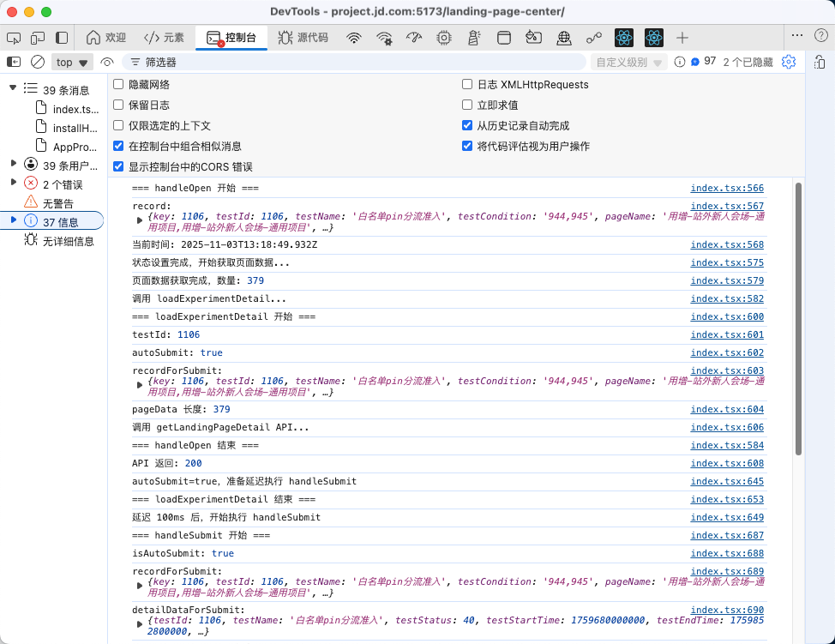
Task: Click the inspect element picker icon
Action: coord(12,38)
